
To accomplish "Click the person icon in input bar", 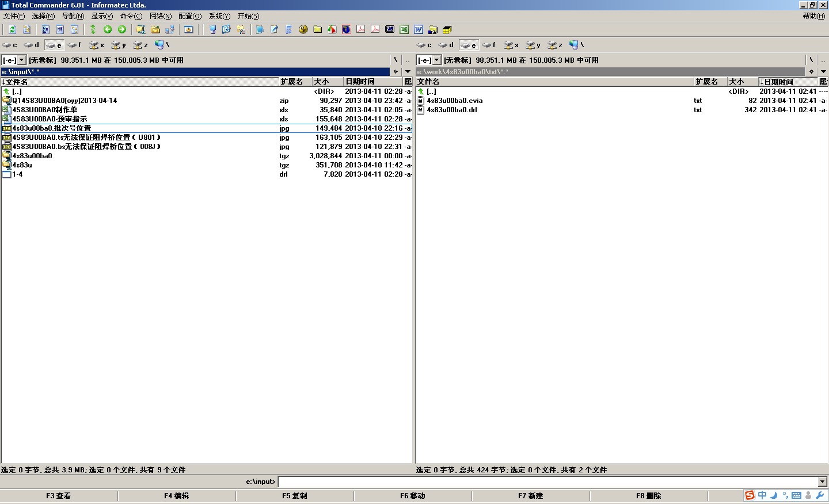I will 808,495.
